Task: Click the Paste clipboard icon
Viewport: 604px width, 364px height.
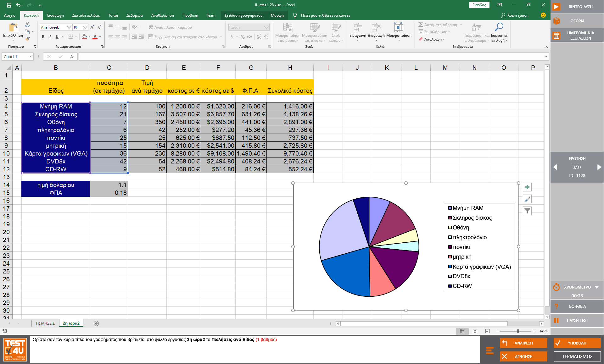Action: tap(13, 28)
